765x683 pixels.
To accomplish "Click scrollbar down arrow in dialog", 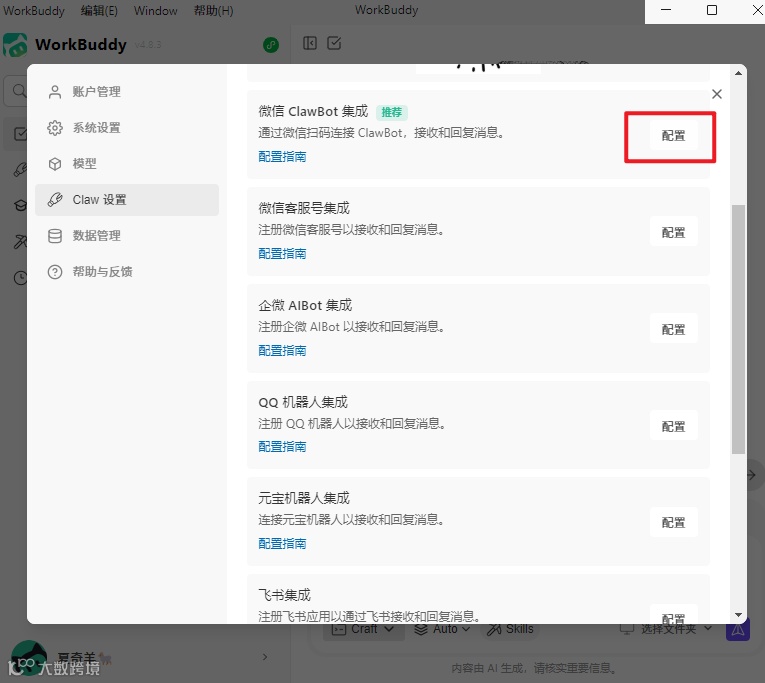I will pos(738,615).
